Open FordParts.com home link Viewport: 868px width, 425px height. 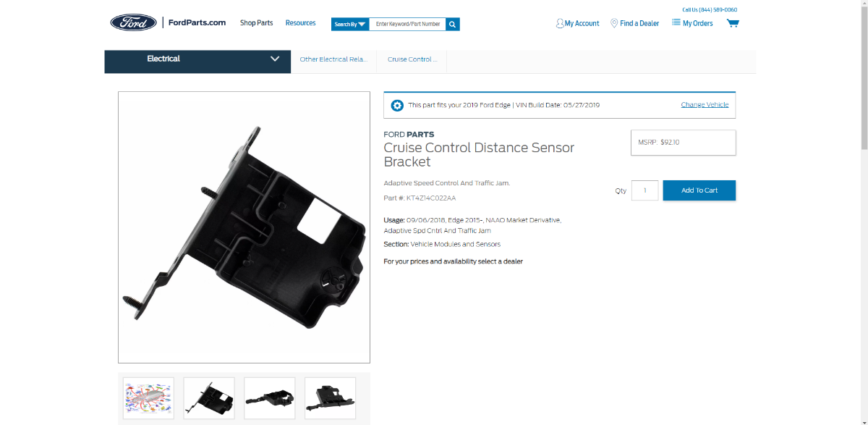pos(197,23)
